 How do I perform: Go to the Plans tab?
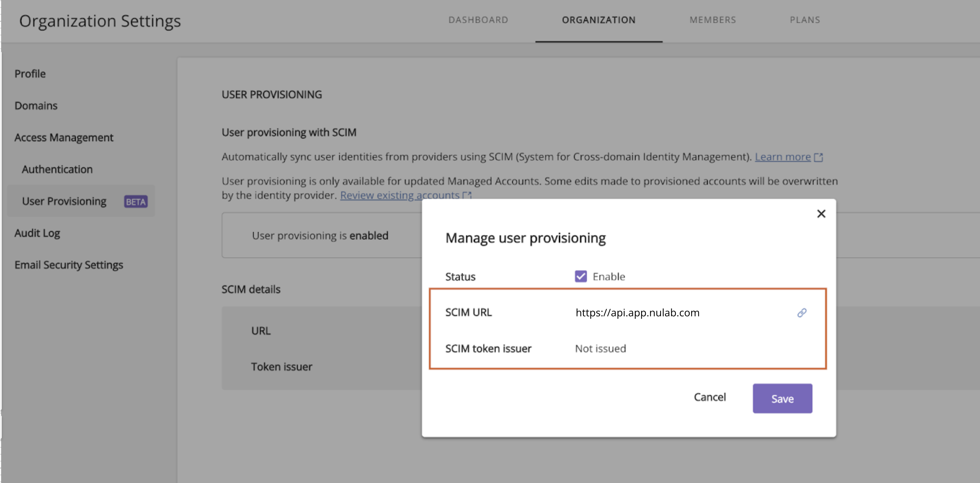click(805, 20)
